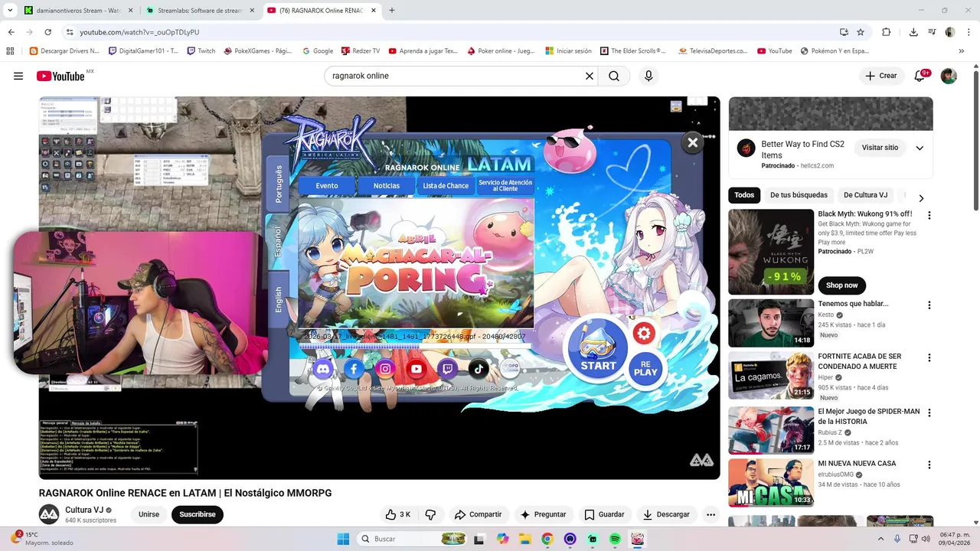Open the YouTube account avatar menu
Screen dimensions: 980x551
tap(949, 76)
